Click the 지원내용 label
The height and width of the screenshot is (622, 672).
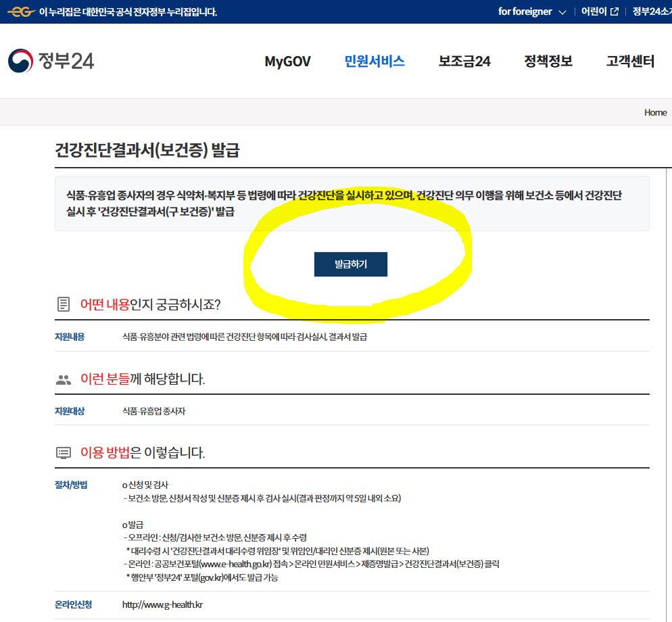(x=70, y=337)
